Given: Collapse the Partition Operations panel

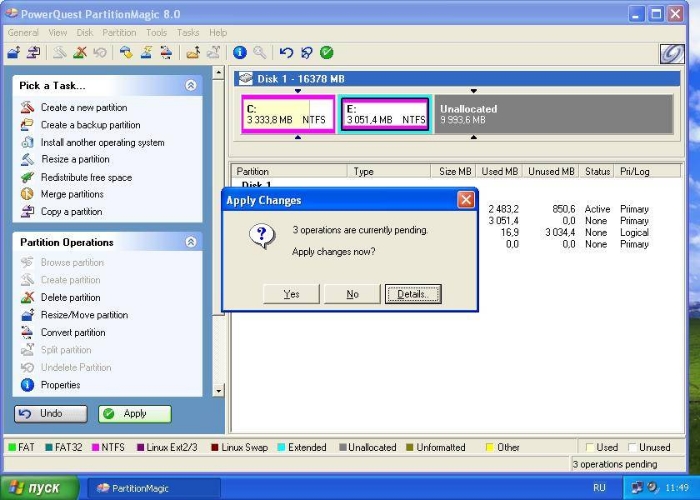Looking at the screenshot, I should click(191, 242).
